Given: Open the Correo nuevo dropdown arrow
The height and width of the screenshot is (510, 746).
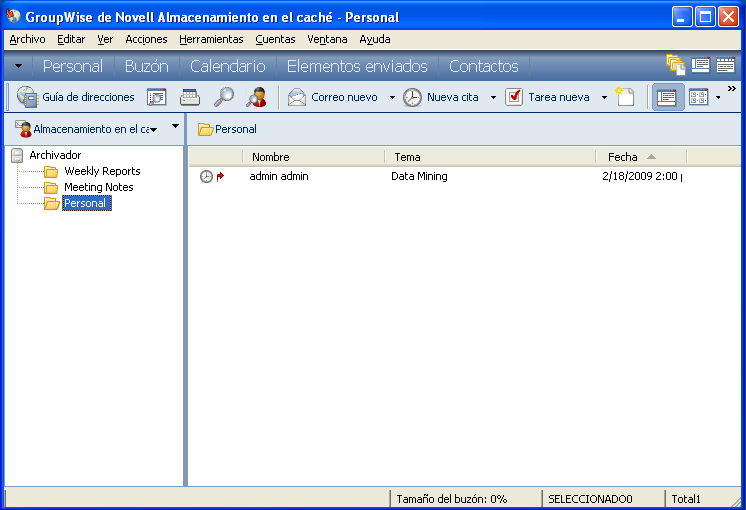Looking at the screenshot, I should point(392,98).
